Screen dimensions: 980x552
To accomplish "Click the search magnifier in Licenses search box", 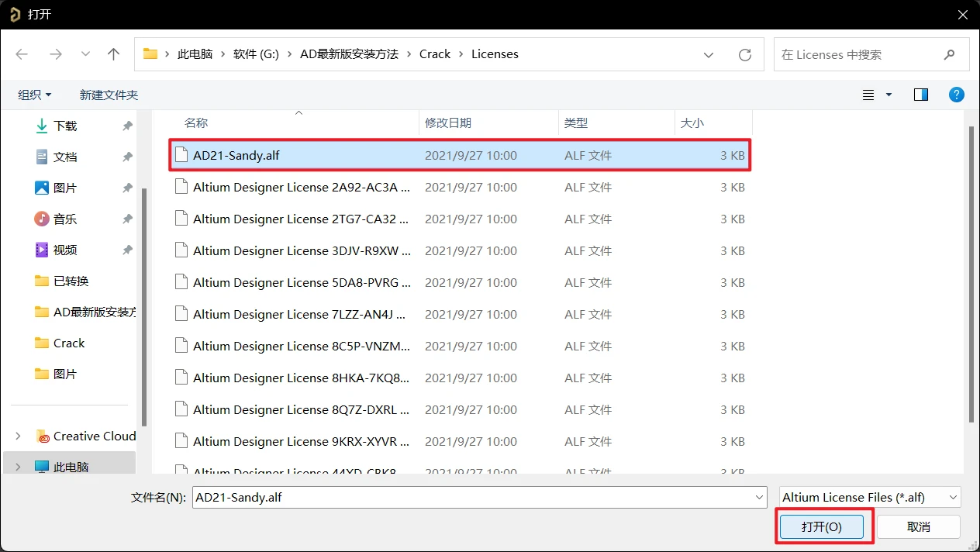I will (949, 54).
